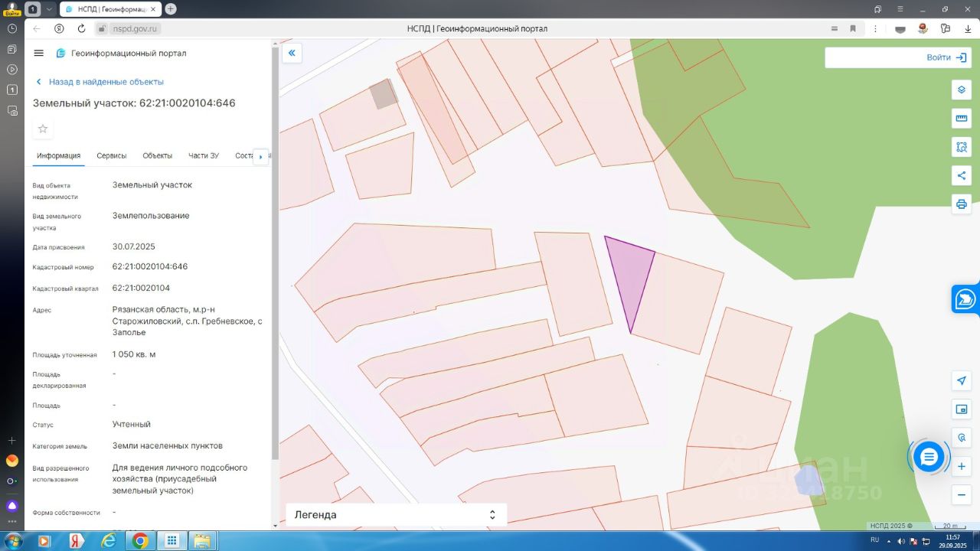Zoom in on the map
This screenshot has height=551, width=980.
tap(962, 465)
